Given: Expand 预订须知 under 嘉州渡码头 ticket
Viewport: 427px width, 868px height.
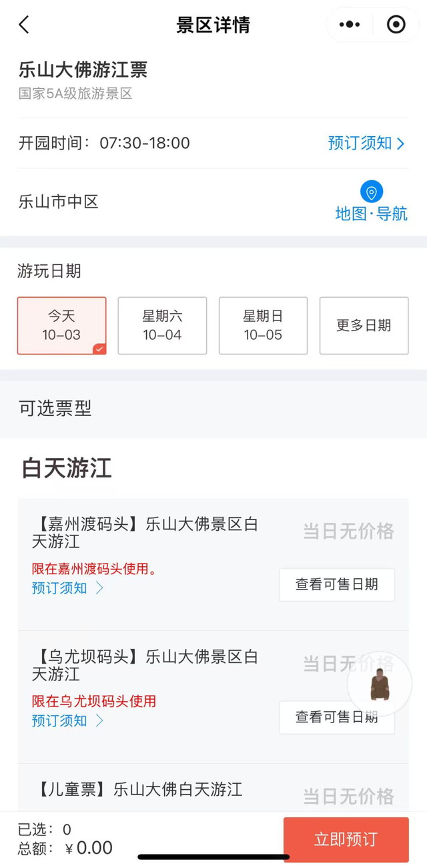Looking at the screenshot, I should click(x=67, y=588).
